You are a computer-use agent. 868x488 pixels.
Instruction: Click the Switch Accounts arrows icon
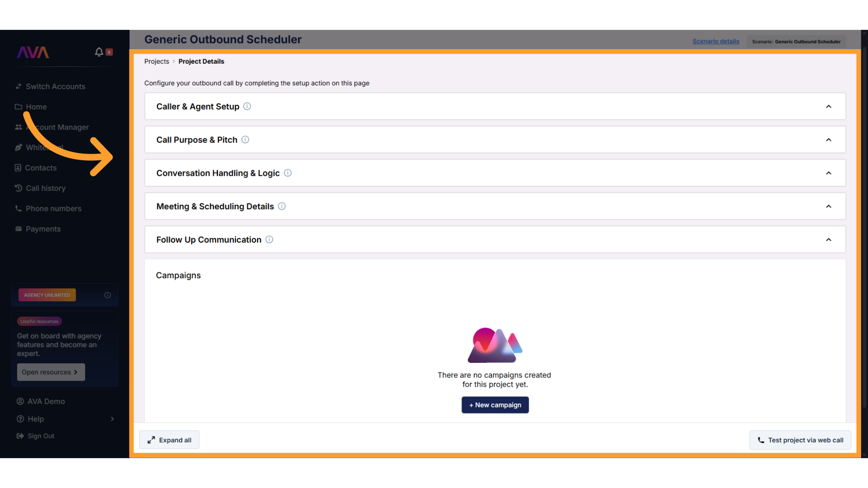click(x=19, y=86)
